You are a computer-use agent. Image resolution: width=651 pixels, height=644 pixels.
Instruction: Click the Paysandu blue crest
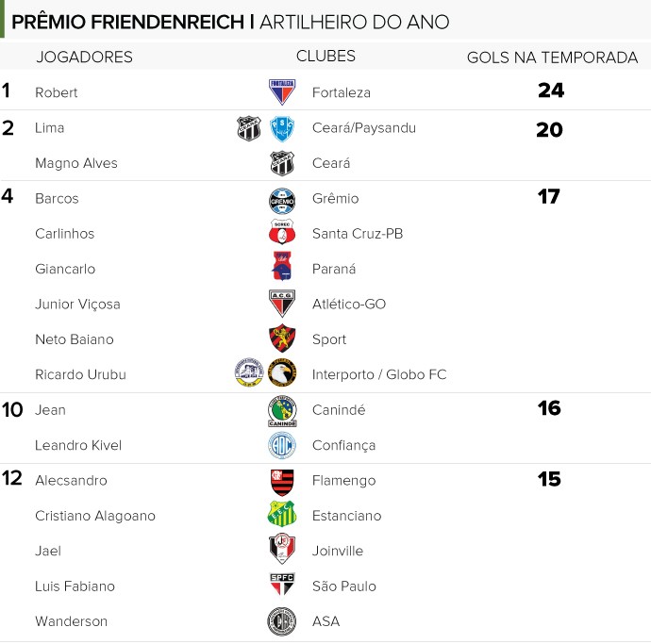coord(282,128)
